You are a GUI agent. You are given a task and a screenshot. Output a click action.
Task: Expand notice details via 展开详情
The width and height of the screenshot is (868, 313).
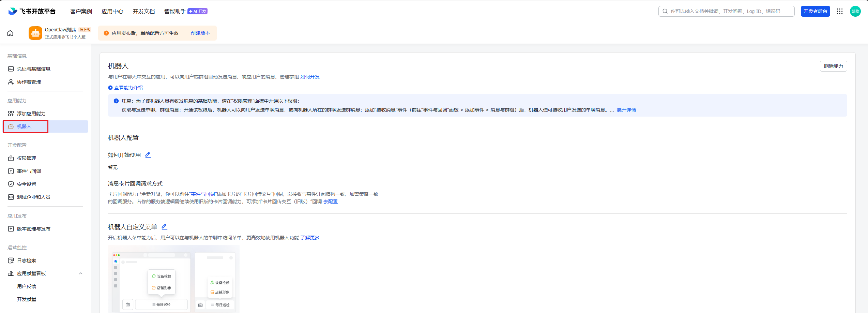[626, 110]
